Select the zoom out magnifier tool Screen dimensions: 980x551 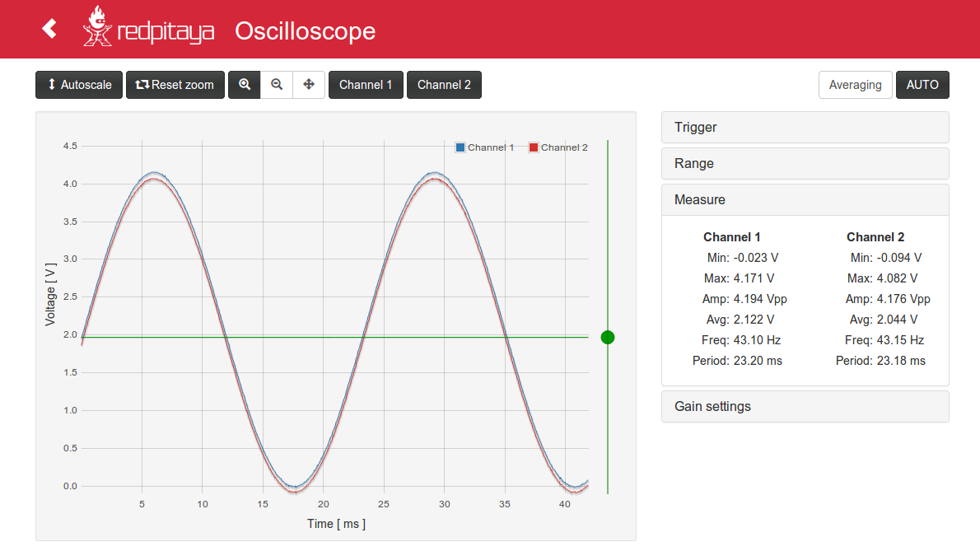[277, 85]
